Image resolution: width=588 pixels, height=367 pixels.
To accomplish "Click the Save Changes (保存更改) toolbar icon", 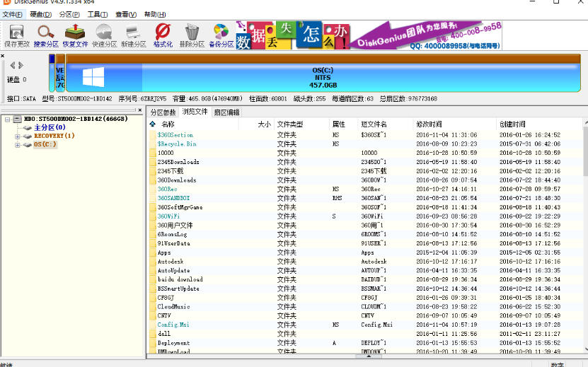I will click(x=17, y=36).
